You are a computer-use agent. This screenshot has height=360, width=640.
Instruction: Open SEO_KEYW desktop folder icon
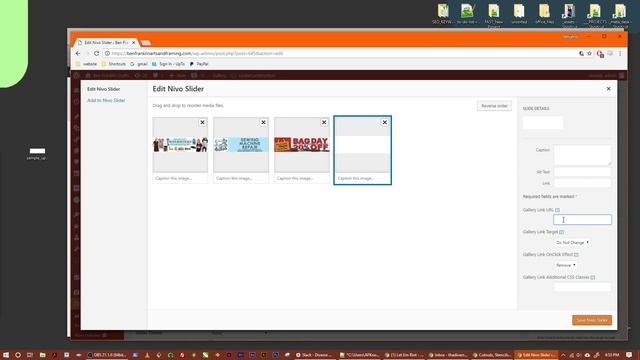pyautogui.click(x=443, y=14)
